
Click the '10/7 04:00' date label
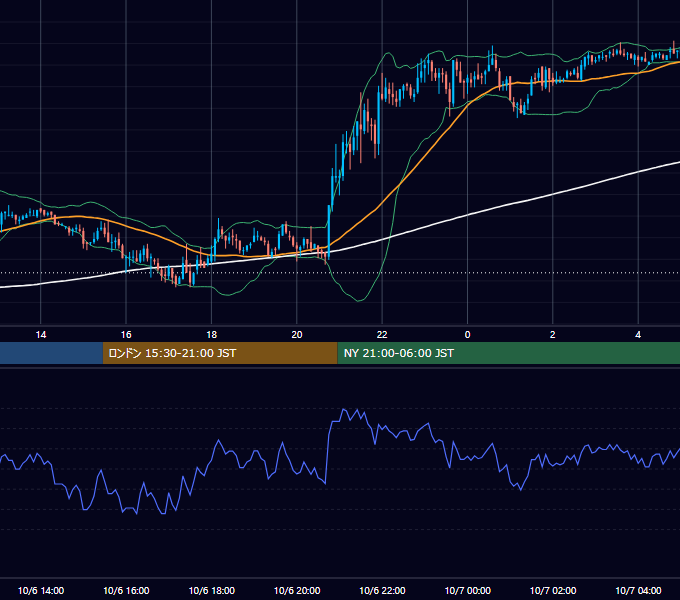(638, 590)
